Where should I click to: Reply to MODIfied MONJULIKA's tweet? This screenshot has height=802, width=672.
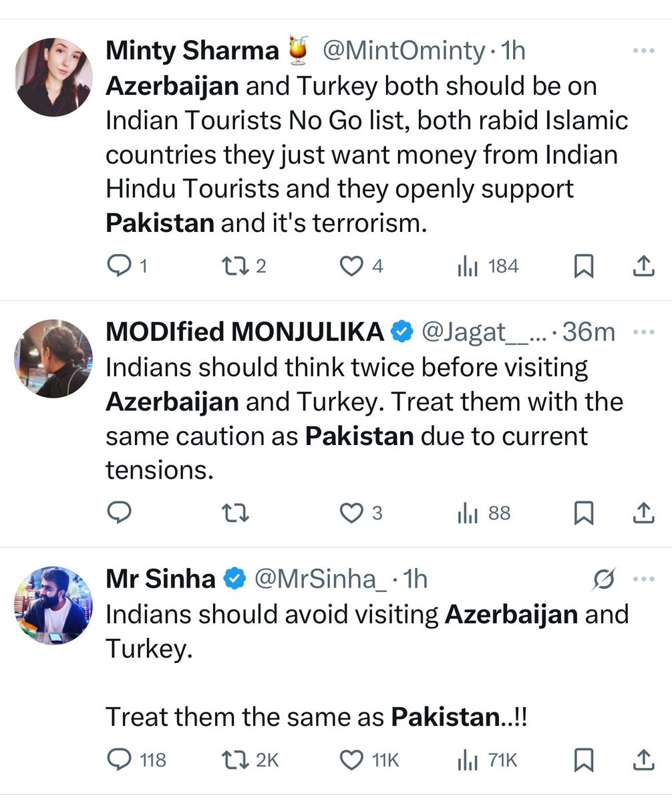(120, 513)
